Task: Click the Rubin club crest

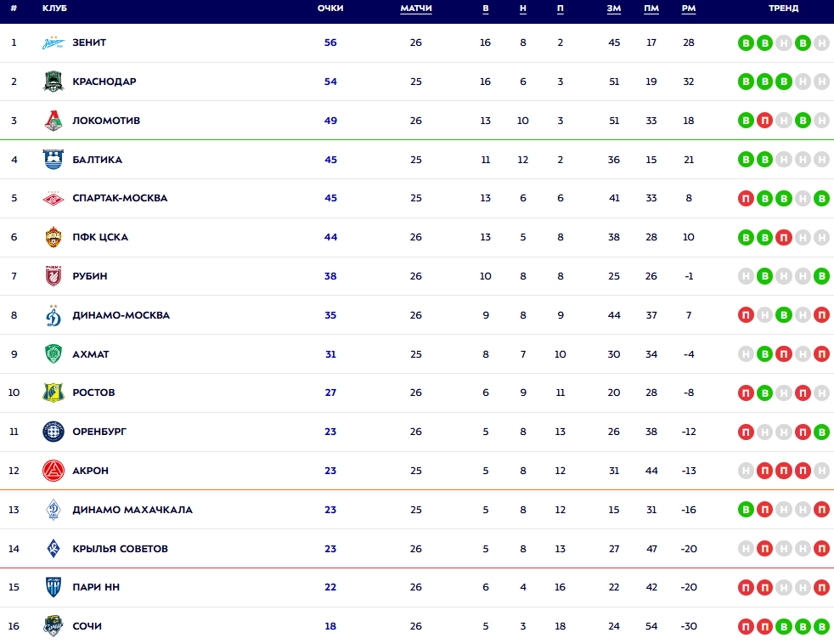Action: 54,276
